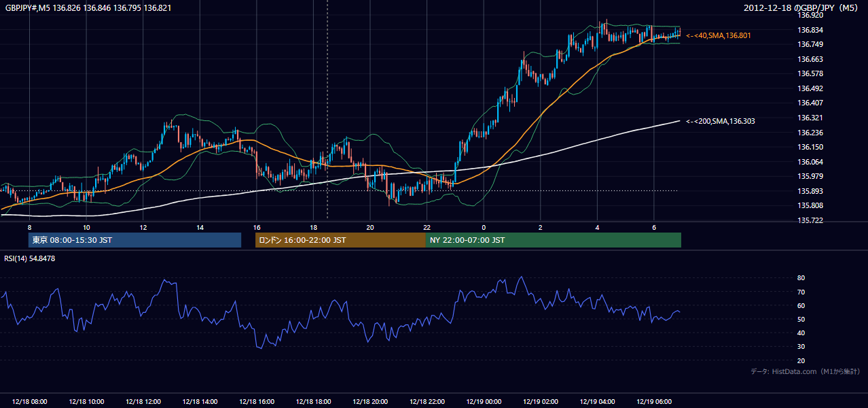868x408 pixels.
Task: Click the 12/19 00:00 time label
Action: point(484,402)
